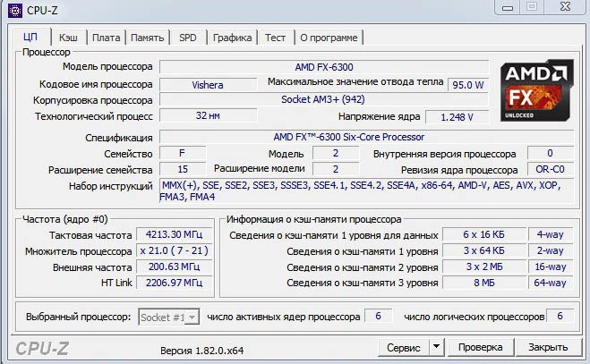Click the 16-way associativity value
The image size is (590, 364).
pyautogui.click(x=550, y=267)
